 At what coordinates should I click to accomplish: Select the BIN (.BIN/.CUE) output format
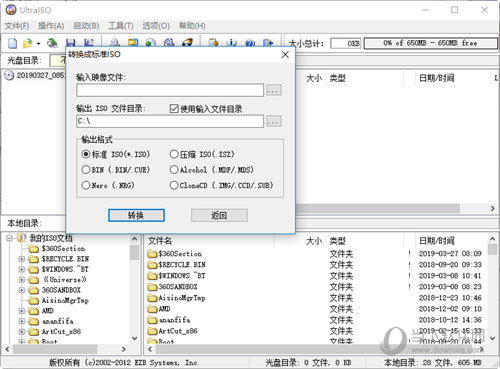(x=86, y=169)
